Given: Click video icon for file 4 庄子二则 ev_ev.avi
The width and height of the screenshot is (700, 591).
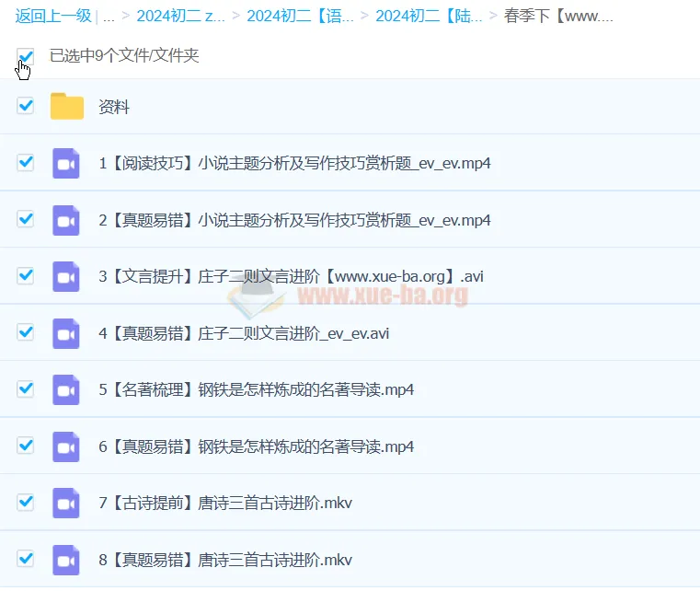Looking at the screenshot, I should point(66,333).
